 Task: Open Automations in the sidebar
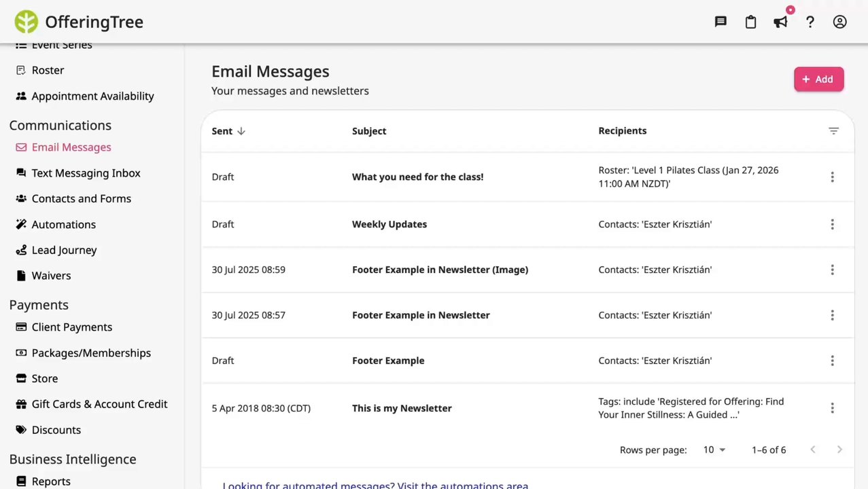click(x=63, y=224)
